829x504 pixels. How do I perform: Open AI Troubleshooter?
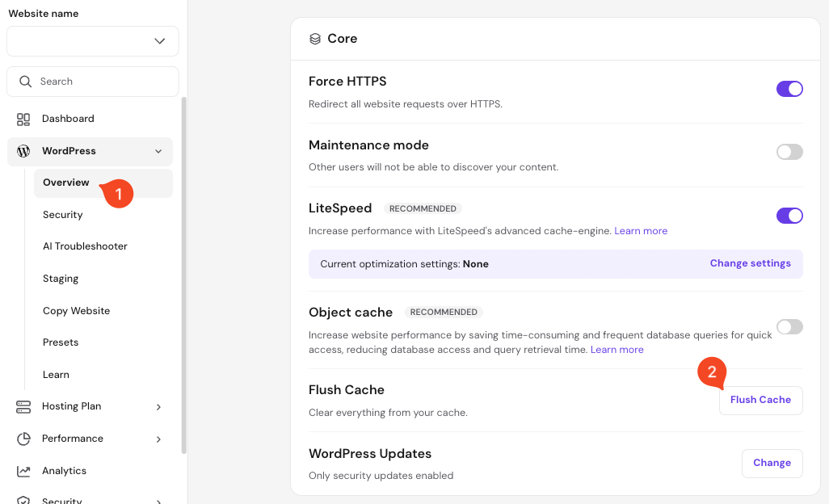85,246
